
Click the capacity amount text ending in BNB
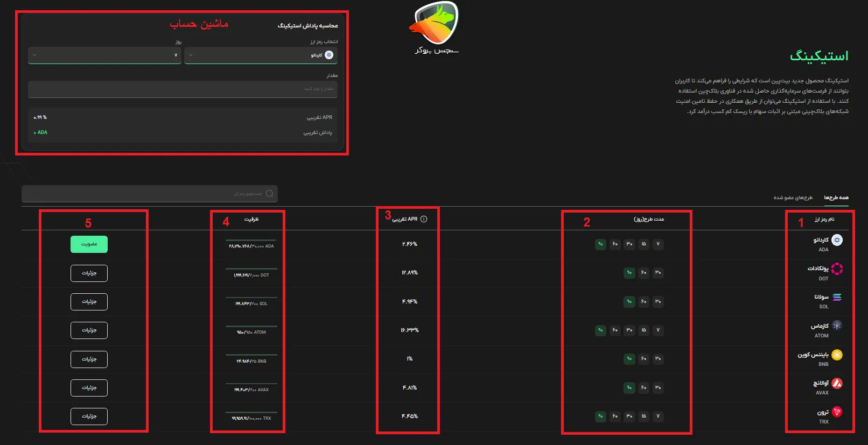pyautogui.click(x=251, y=362)
